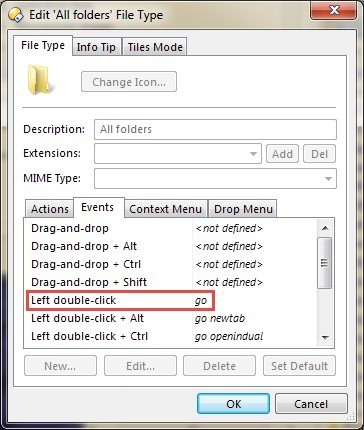The width and height of the screenshot is (364, 430).
Task: Click the Del extension button
Action: tap(319, 154)
